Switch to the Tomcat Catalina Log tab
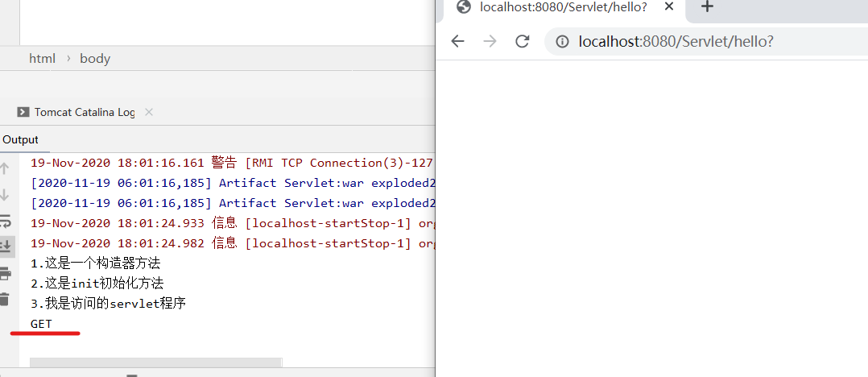Viewport: 868px width, 377px height. pyautogui.click(x=84, y=112)
